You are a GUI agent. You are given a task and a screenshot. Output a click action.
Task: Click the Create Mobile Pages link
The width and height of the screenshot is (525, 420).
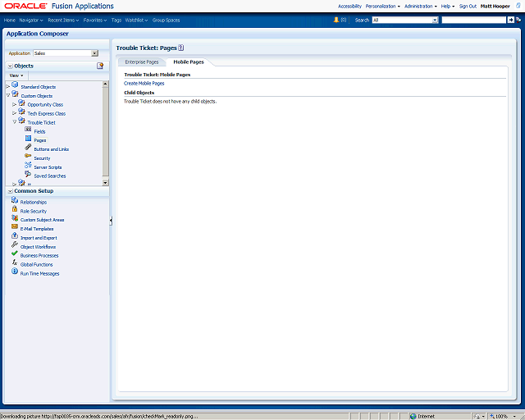[x=144, y=84]
